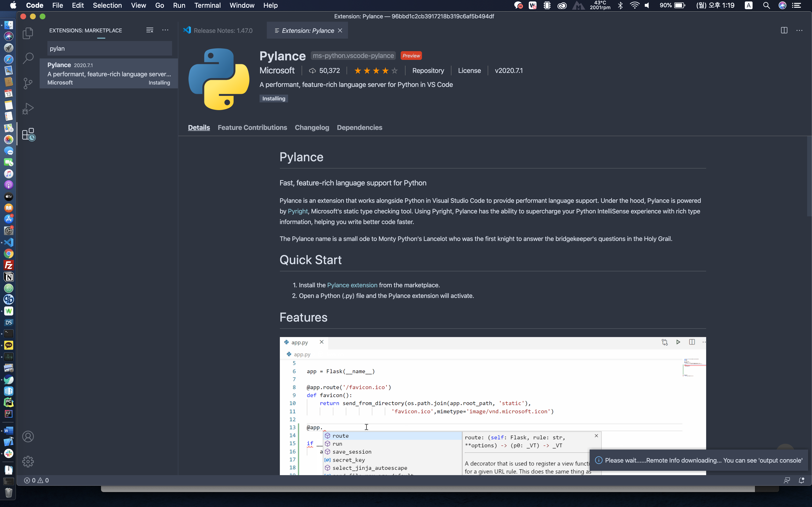Screen dimensions: 812x507
Task: Open the Source Control view
Action: [28, 83]
